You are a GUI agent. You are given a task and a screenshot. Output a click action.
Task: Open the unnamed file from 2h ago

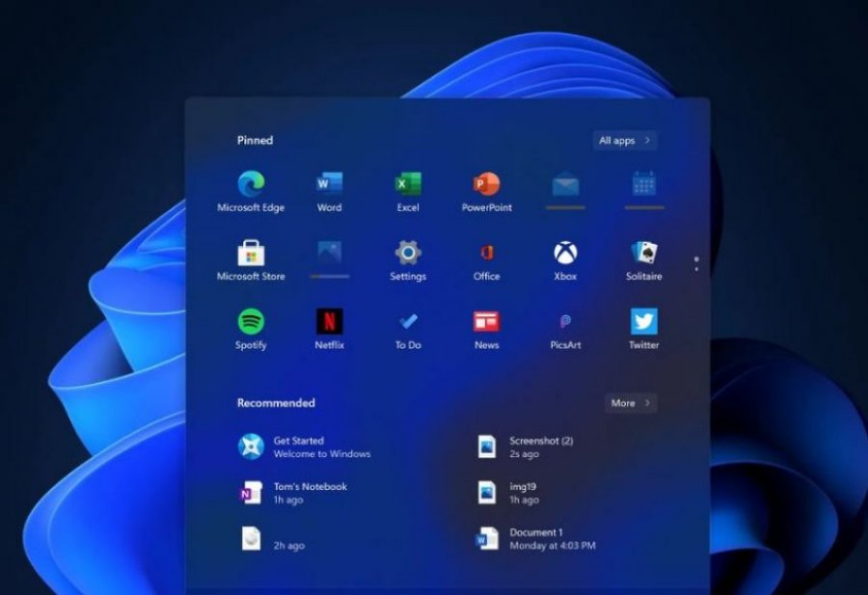click(272, 538)
